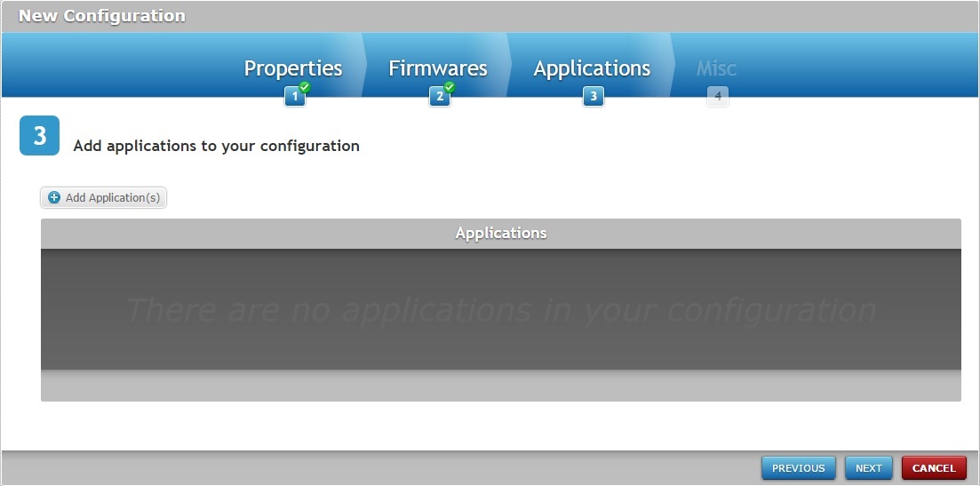This screenshot has height=486, width=980.
Task: Click 'There are no applications' placeholder text
Action: (500, 309)
